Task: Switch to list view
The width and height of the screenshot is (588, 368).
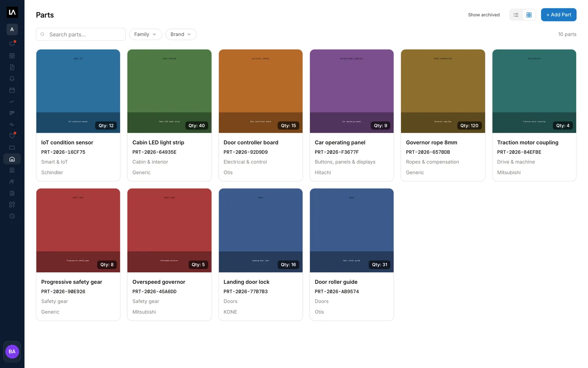Action: tap(516, 15)
